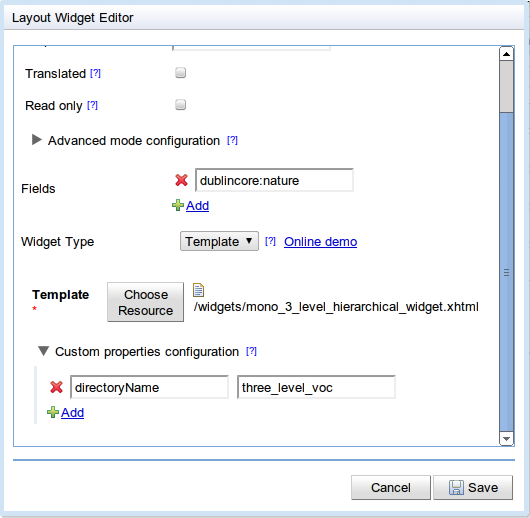Click into the three_level_voc value field
Screen dimensions: 530x518
pos(316,387)
